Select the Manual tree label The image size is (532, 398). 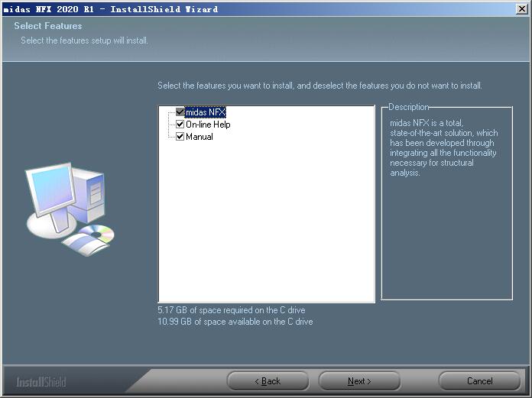pos(199,137)
